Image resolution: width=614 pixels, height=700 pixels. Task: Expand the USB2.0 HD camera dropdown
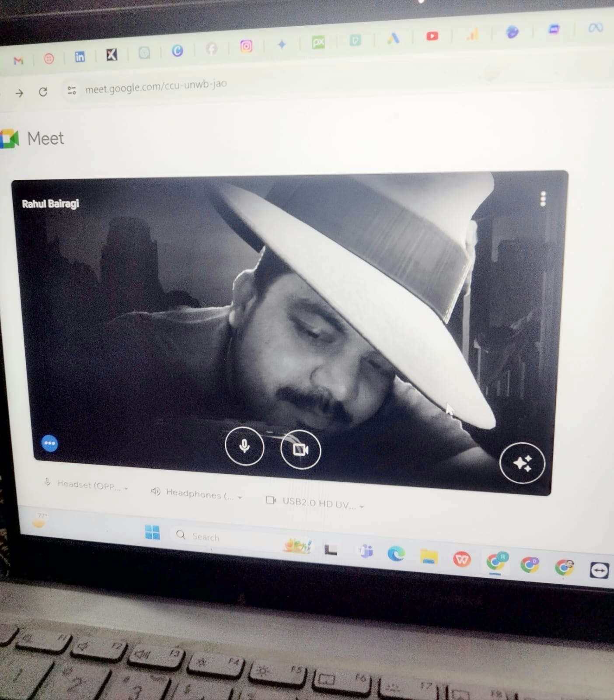pos(315,503)
